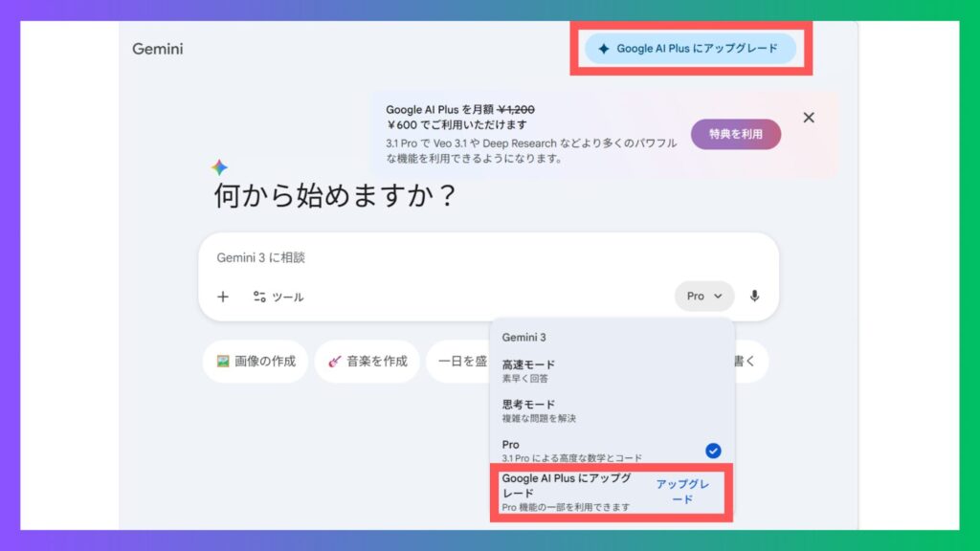Viewport: 980px width, 551px height.
Task: Click the 音楽を作成 guitar chip
Action: pos(367,362)
